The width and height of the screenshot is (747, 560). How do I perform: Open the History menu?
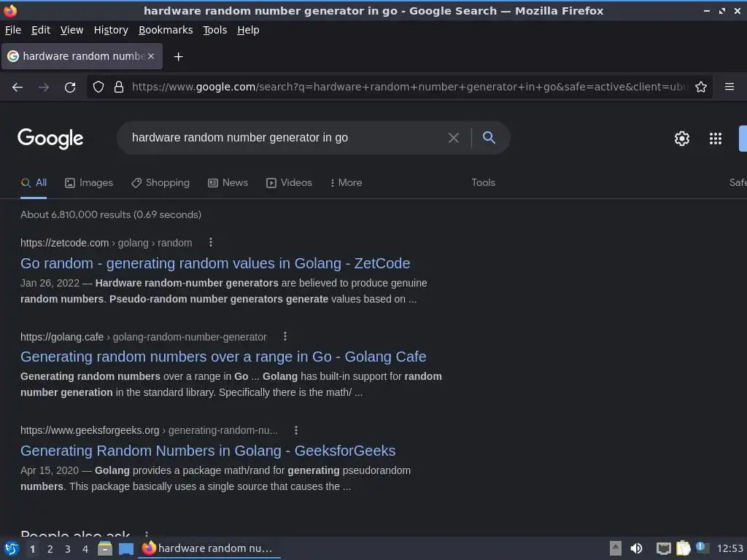111,30
